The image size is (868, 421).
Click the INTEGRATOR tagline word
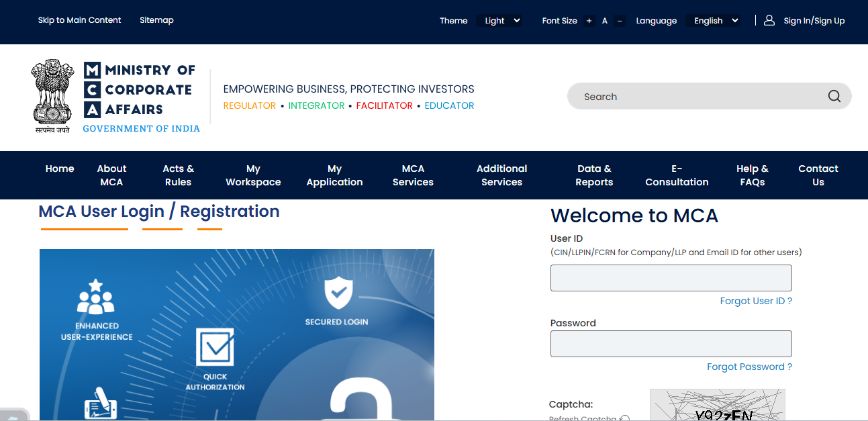click(x=316, y=105)
